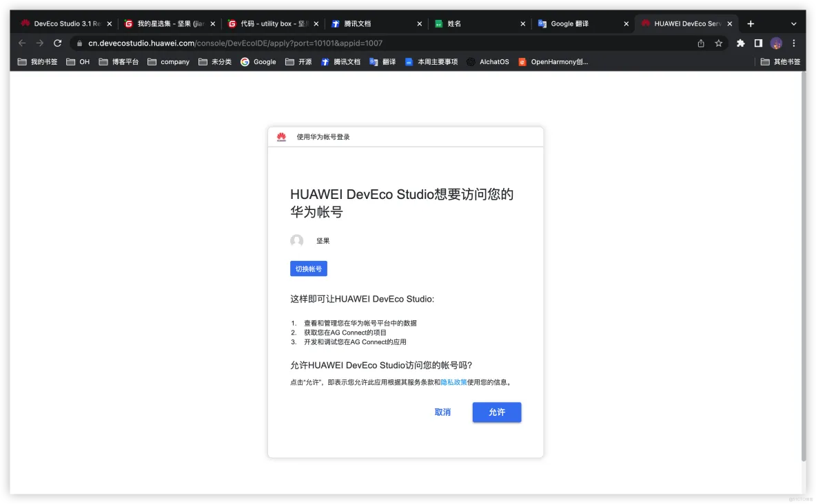This screenshot has height=504, width=816.
Task: Close the 我的星选集 tab
Action: [212, 24]
